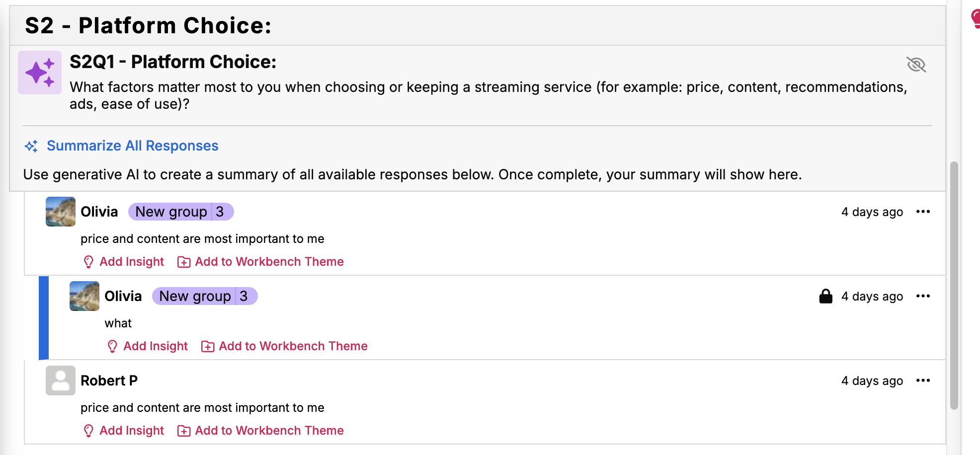980x455 pixels.
Task: Toggle the S2Q1 question visibility eye icon
Action: [x=916, y=65]
